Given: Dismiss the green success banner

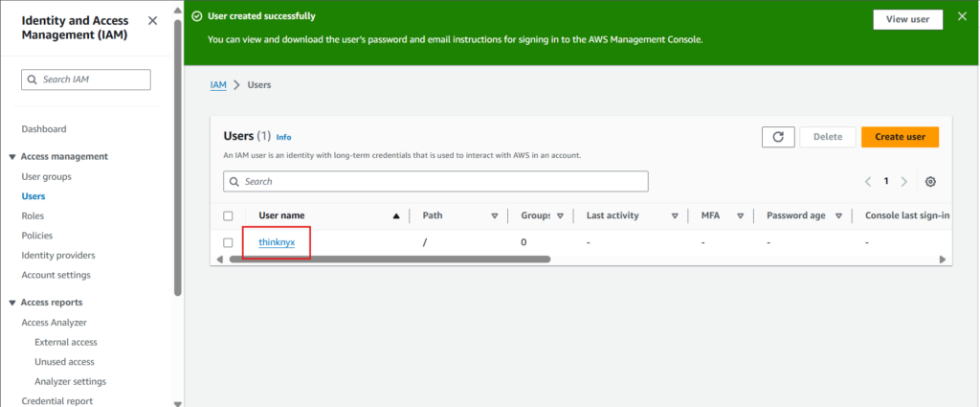Looking at the screenshot, I should pyautogui.click(x=962, y=17).
